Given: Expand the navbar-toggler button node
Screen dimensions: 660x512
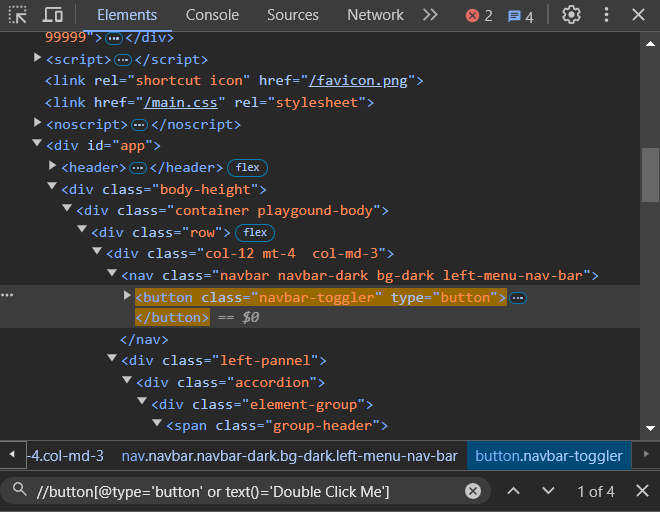Looking at the screenshot, I should [127, 296].
